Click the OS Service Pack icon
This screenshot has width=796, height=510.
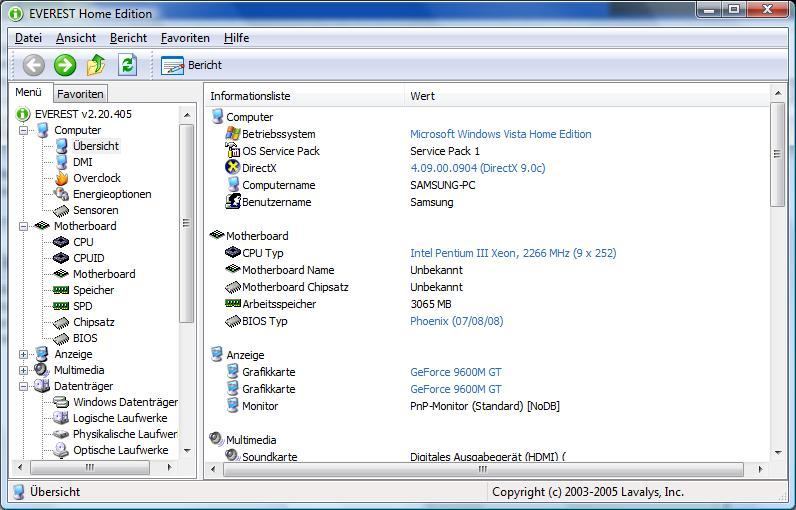(x=233, y=151)
